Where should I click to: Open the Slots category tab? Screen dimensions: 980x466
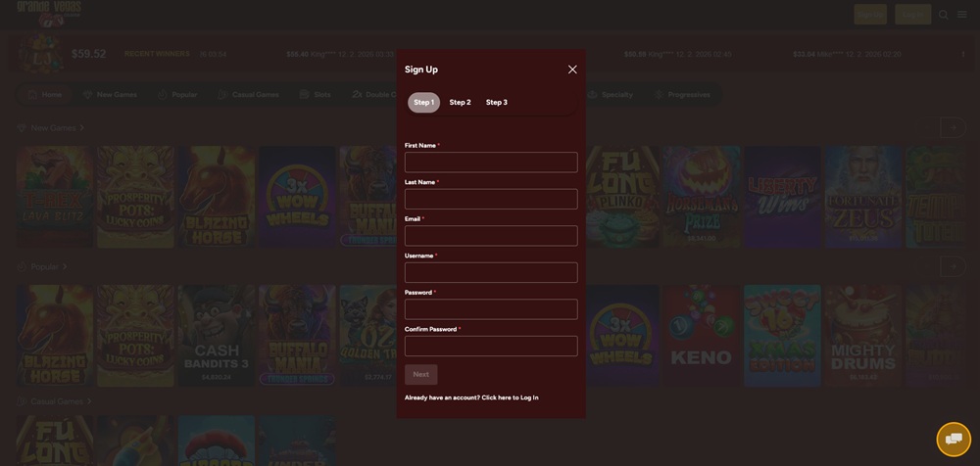[x=315, y=95]
